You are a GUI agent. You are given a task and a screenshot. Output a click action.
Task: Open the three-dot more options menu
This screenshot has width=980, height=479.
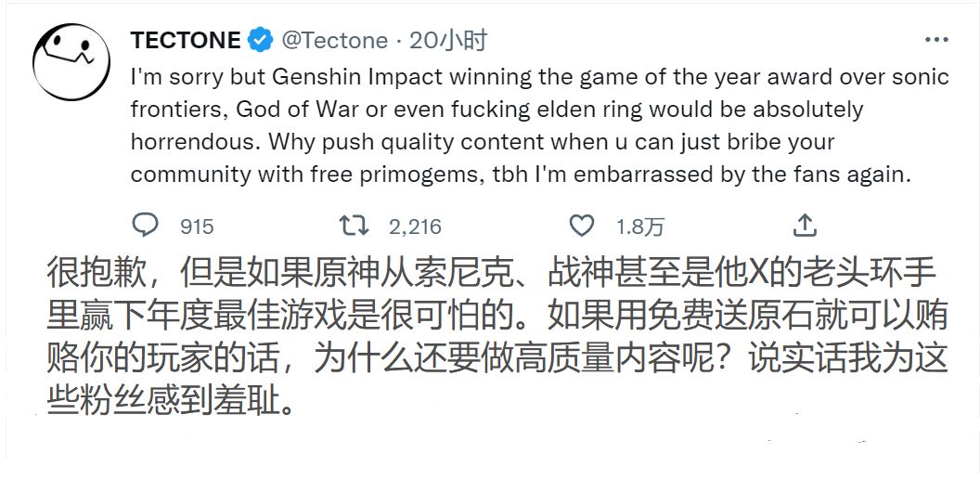[936, 41]
